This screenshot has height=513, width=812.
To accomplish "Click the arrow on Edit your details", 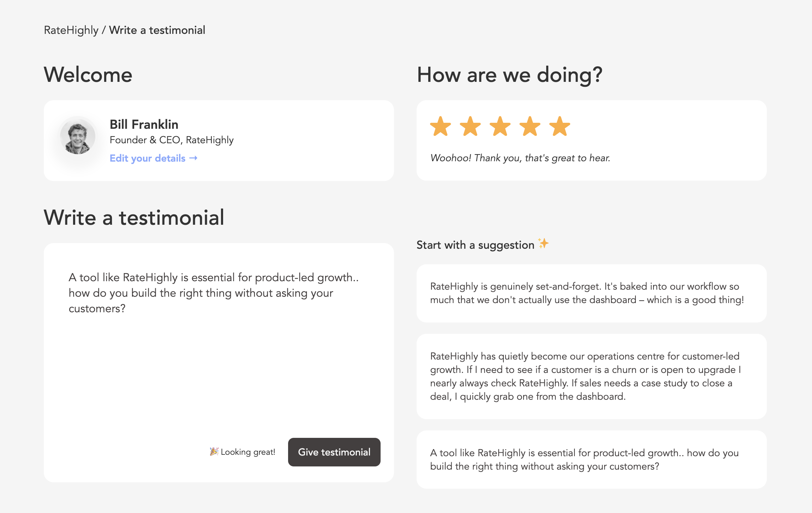I will click(193, 158).
